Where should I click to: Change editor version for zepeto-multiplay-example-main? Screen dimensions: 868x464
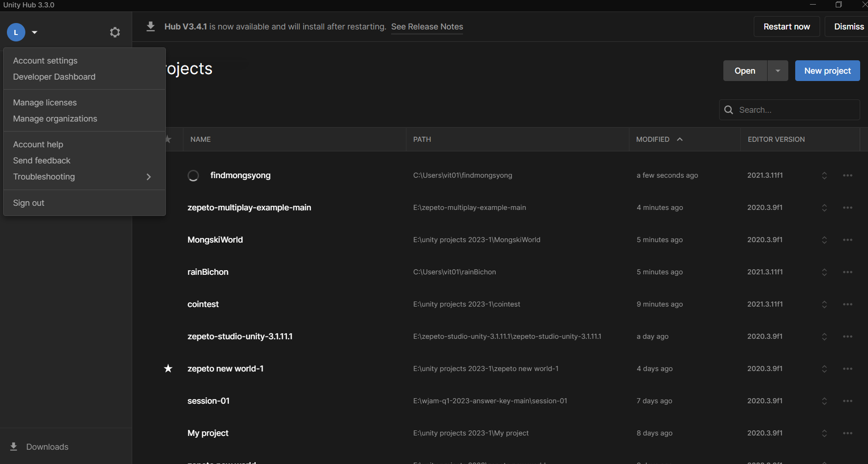coord(824,208)
